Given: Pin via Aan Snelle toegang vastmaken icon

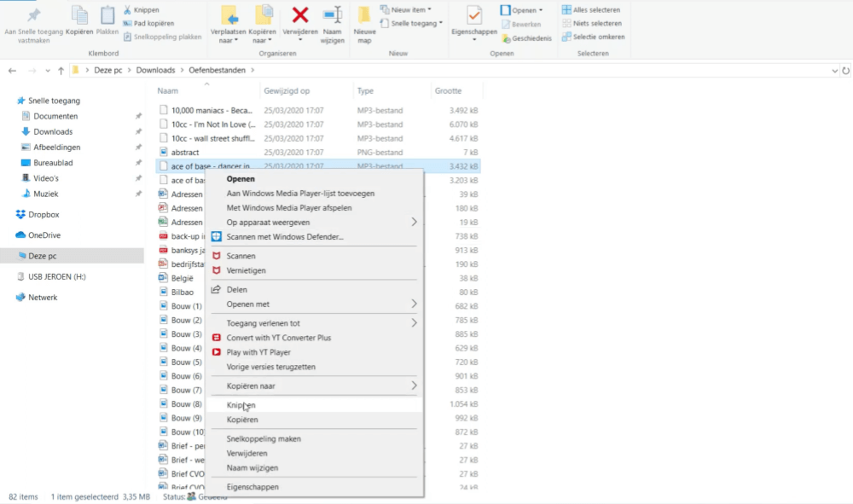Looking at the screenshot, I should [33, 15].
